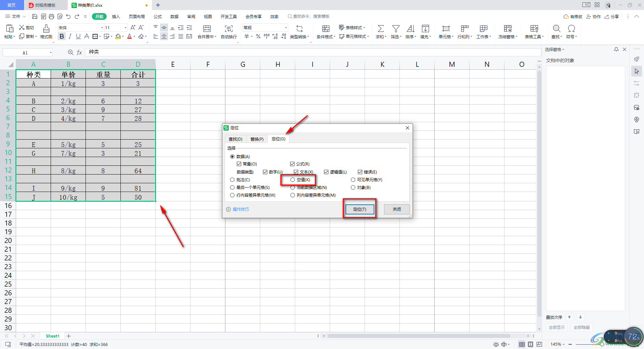Image resolution: width=644 pixels, height=349 pixels.
Task: Click the Fill icon
Action: coord(425,29)
